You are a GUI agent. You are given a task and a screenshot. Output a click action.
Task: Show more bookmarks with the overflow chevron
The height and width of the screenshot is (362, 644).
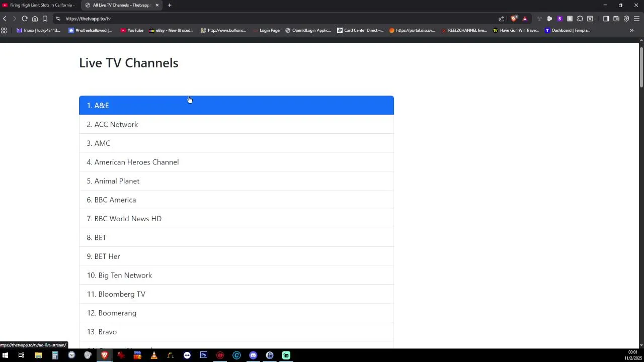631,30
